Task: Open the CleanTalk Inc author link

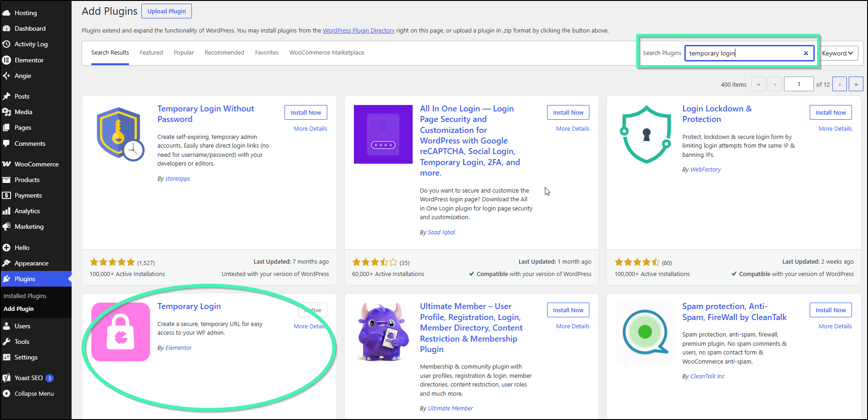Action: 707,376
